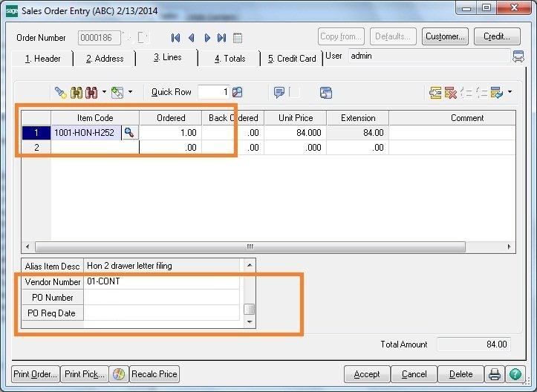The image size is (537, 392).
Task: Click the grid's horizontal scrollbar thumb
Action: click(x=250, y=246)
